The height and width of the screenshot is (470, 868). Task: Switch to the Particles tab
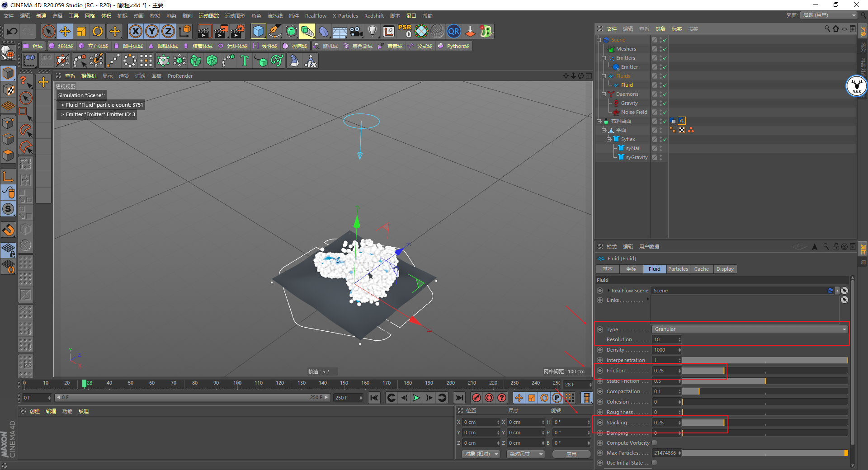pos(678,269)
